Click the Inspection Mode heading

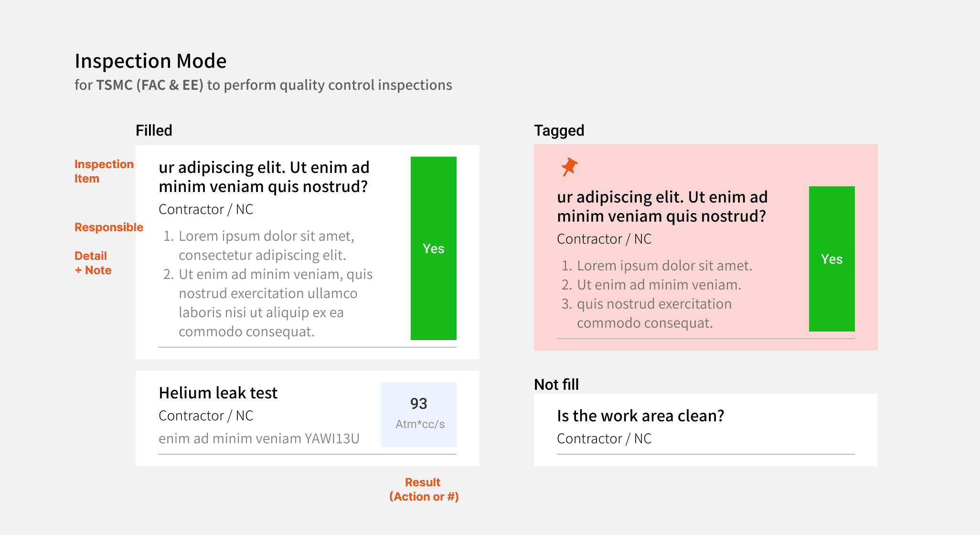(x=150, y=61)
